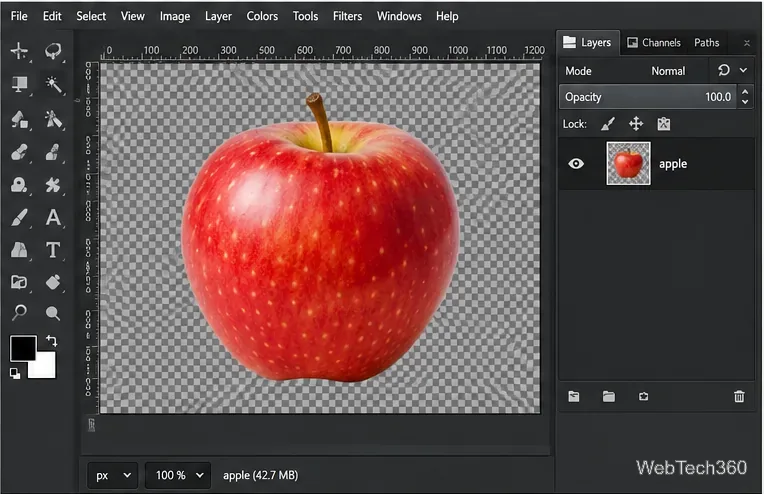
Task: Delete layer with the trash icon
Action: 739,397
